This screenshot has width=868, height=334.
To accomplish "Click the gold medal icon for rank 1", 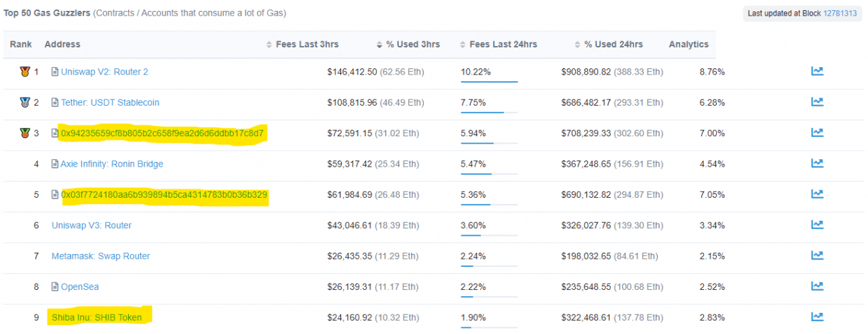I will [25, 71].
